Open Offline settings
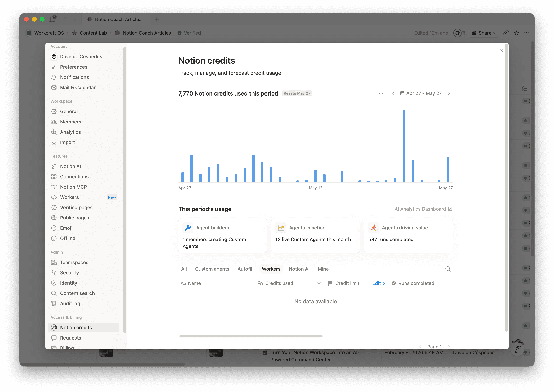The image size is (554, 392). [83, 238]
